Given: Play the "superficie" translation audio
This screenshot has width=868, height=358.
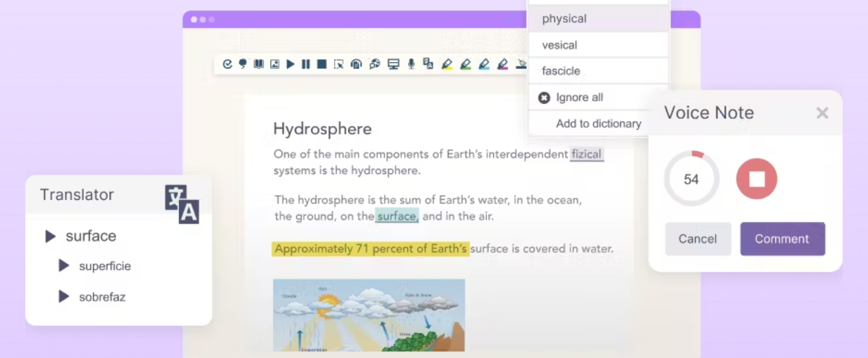Looking at the screenshot, I should point(64,266).
